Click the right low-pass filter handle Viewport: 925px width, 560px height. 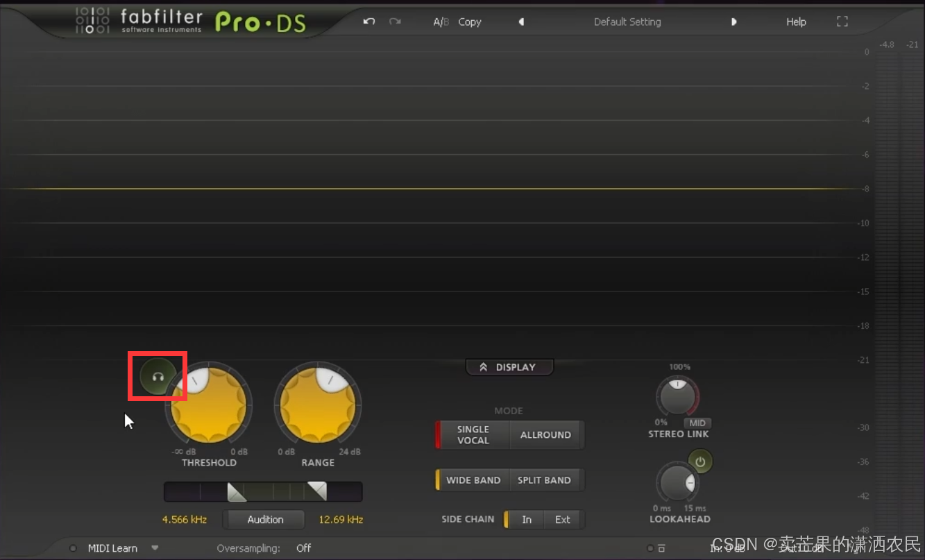pos(317,492)
